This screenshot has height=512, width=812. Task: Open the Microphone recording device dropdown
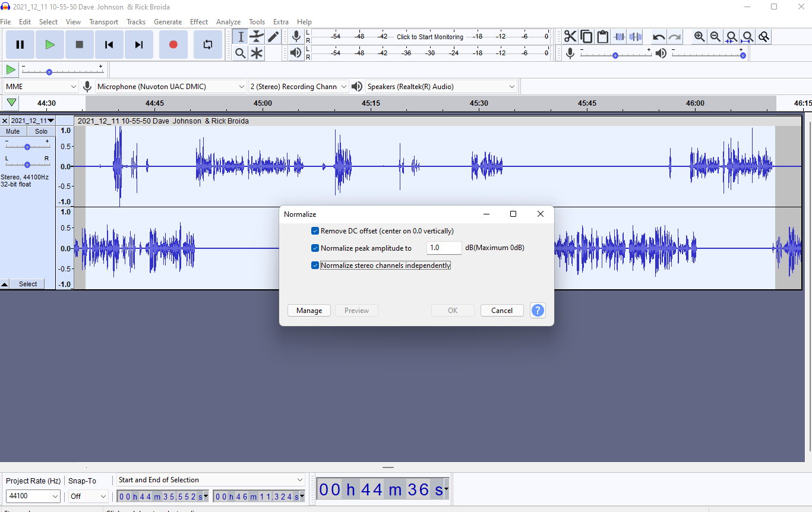(x=170, y=87)
